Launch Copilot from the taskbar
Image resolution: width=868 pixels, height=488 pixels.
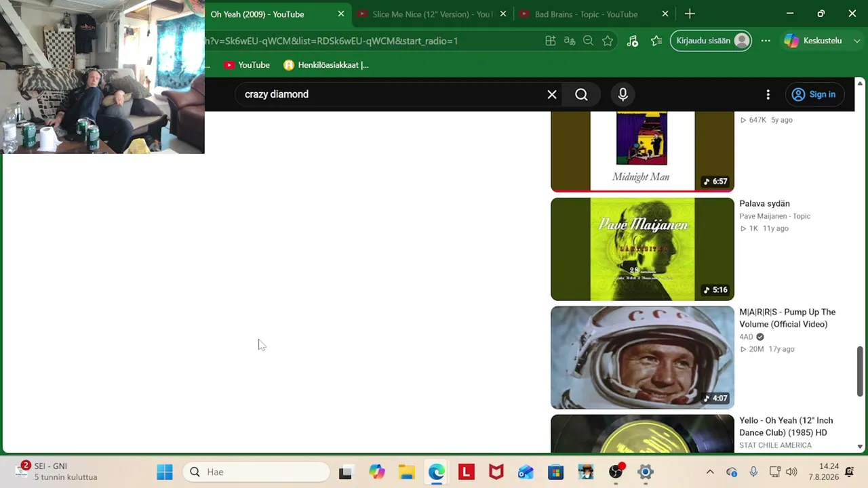(x=377, y=472)
